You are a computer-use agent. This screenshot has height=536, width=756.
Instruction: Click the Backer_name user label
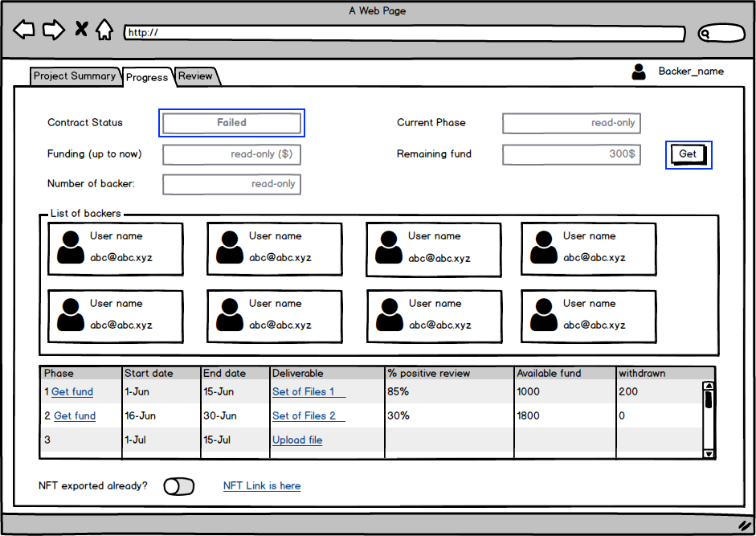click(x=691, y=72)
